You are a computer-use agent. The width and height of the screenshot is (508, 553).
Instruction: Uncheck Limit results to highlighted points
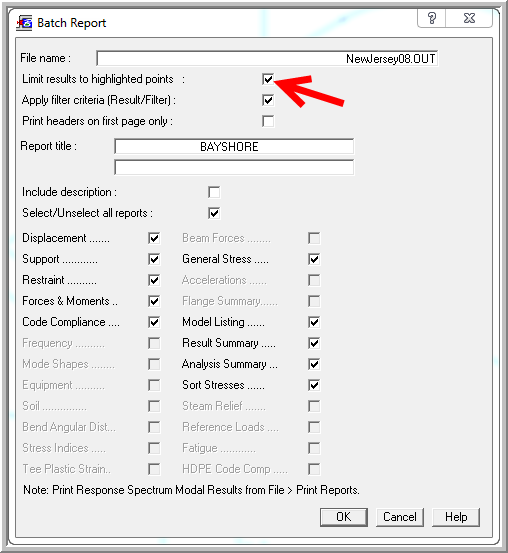tap(268, 79)
